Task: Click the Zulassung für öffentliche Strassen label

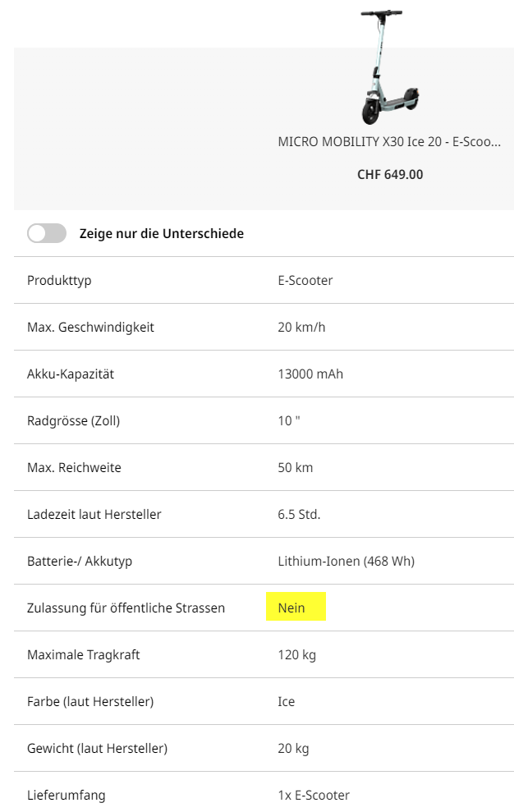Action: click(126, 608)
